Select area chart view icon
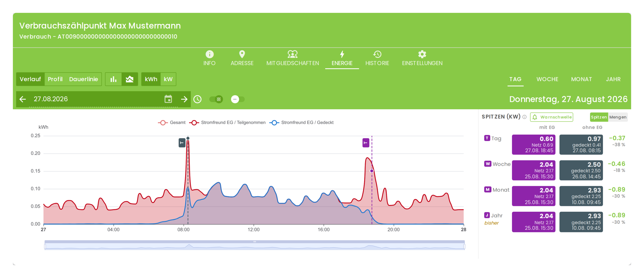This screenshot has width=644, height=278. 130,79
